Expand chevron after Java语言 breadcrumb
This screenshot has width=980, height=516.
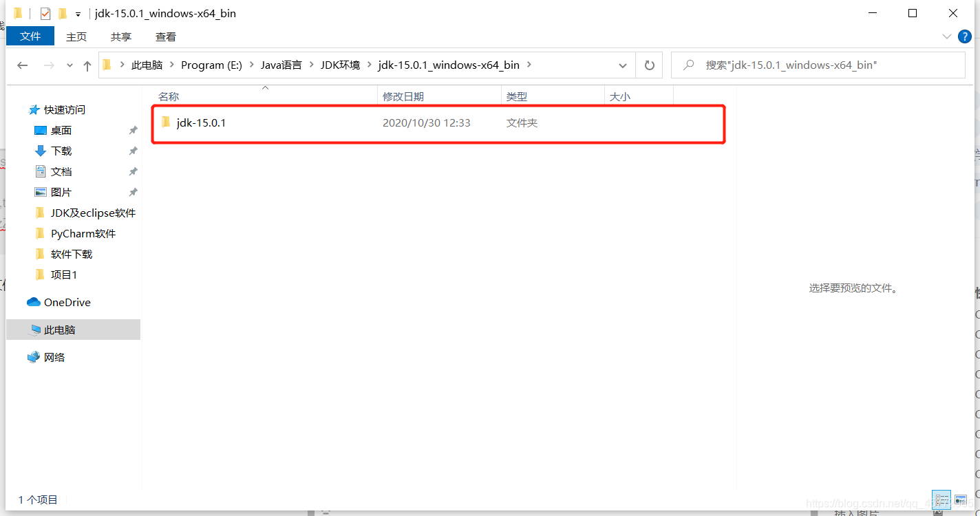pyautogui.click(x=311, y=65)
